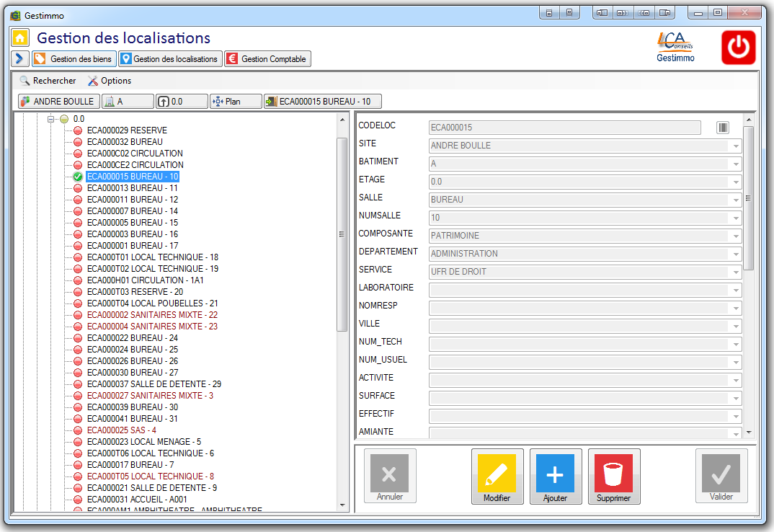774x532 pixels.
Task: Open the Options tools menu
Action: [x=110, y=81]
